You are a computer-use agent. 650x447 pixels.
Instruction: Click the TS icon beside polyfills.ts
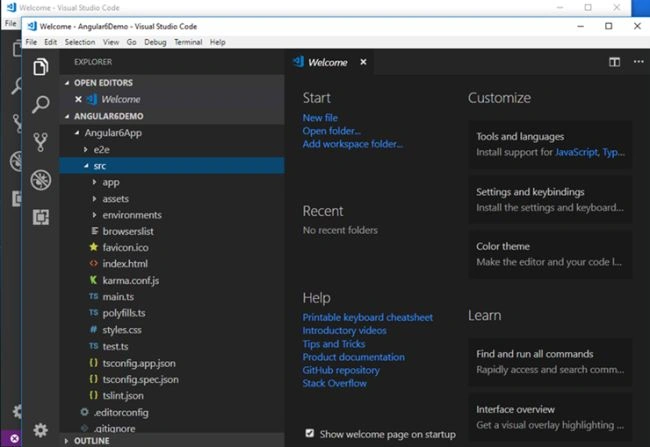pyautogui.click(x=94, y=313)
